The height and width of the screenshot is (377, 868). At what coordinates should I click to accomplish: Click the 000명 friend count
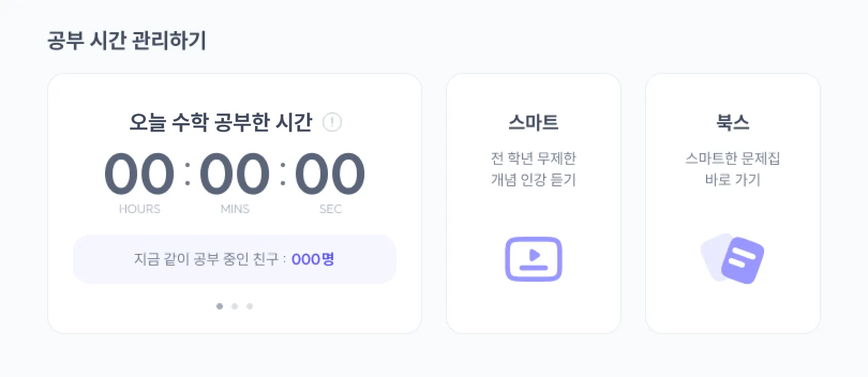pyautogui.click(x=313, y=259)
